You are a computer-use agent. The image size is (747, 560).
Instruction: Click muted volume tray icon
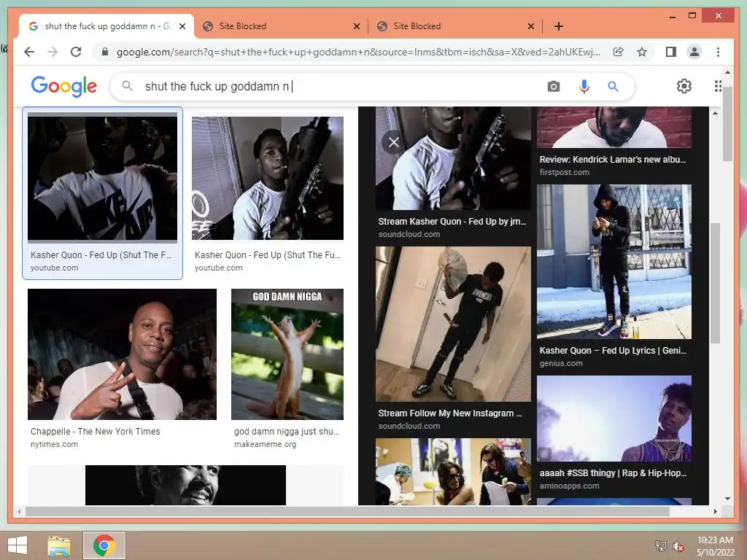678,546
